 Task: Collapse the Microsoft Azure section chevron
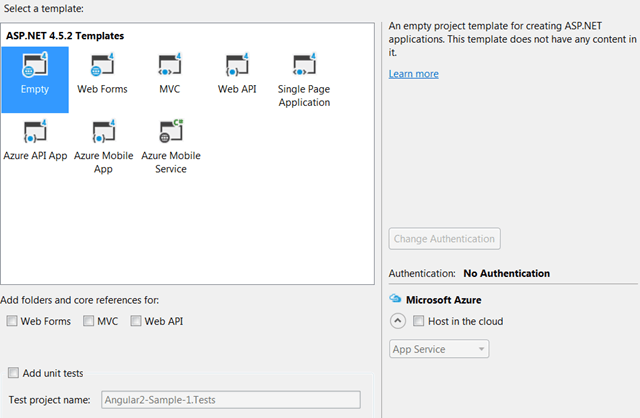[x=397, y=322]
